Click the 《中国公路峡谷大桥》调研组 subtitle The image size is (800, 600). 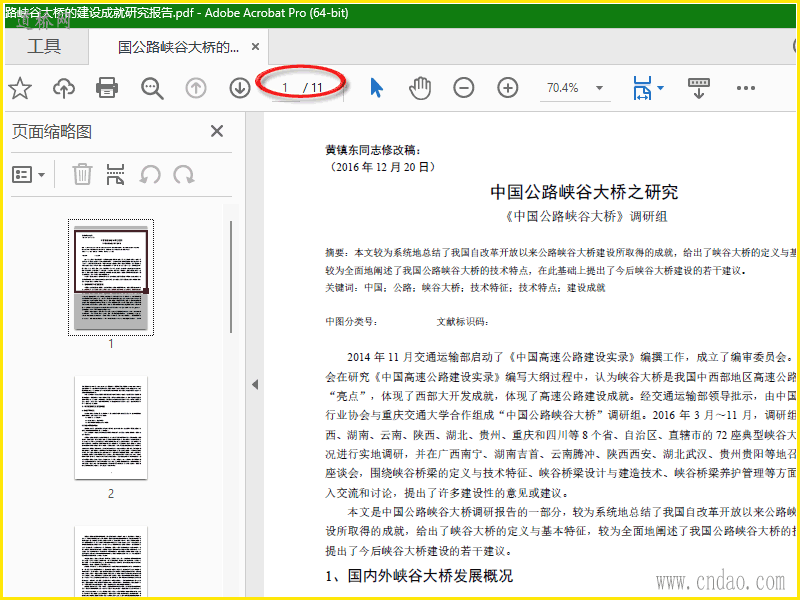pos(585,216)
